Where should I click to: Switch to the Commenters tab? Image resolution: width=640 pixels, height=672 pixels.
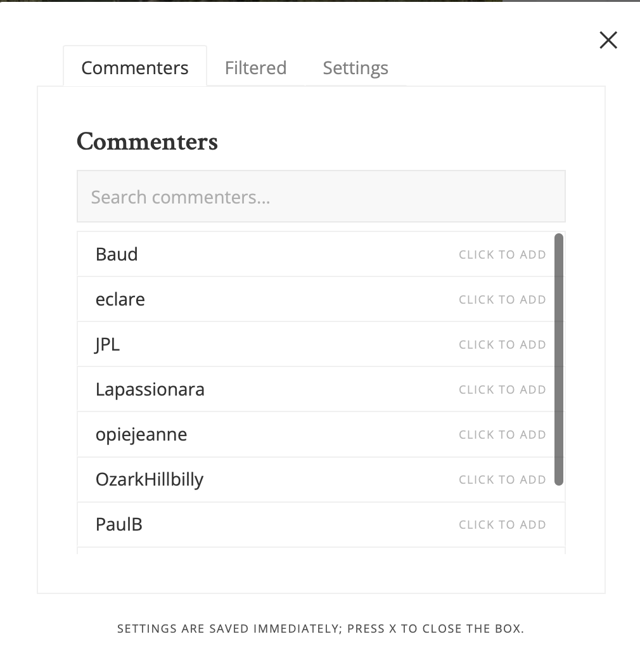click(135, 67)
